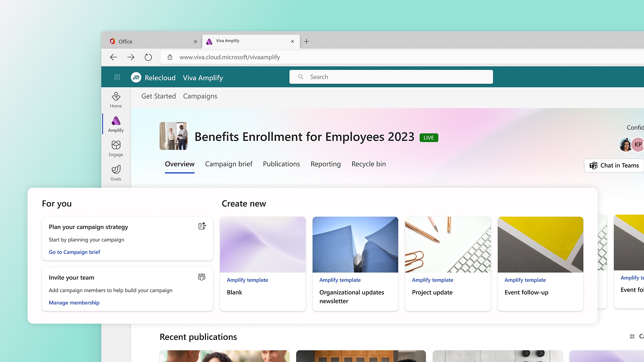This screenshot has height=362, width=644.
Task: Switch to the Campaign brief tab
Action: [229, 164]
